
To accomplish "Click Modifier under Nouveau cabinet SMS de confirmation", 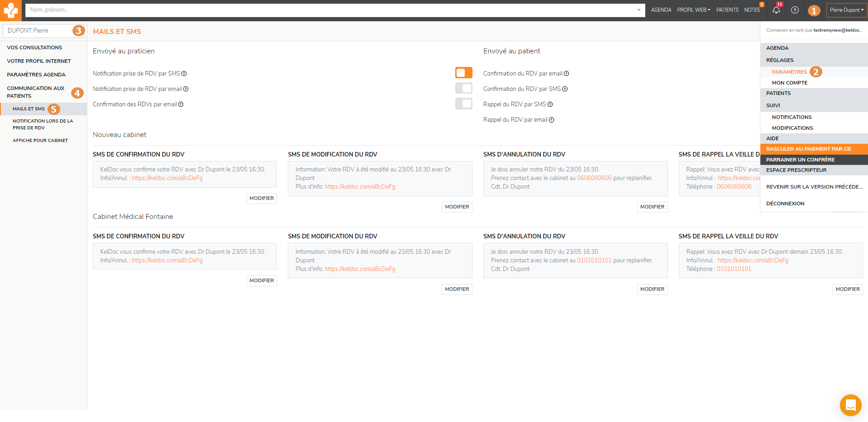I will click(x=262, y=198).
